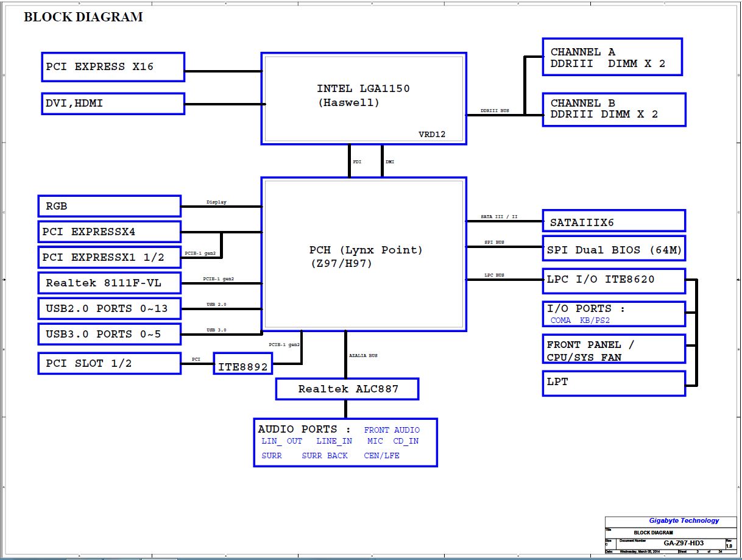
Task: Click the GA-Z97-HD3 document number
Action: pos(683,543)
